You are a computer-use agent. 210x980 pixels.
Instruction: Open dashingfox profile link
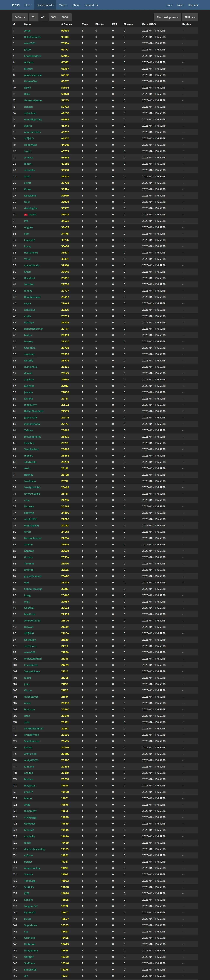click(31, 208)
